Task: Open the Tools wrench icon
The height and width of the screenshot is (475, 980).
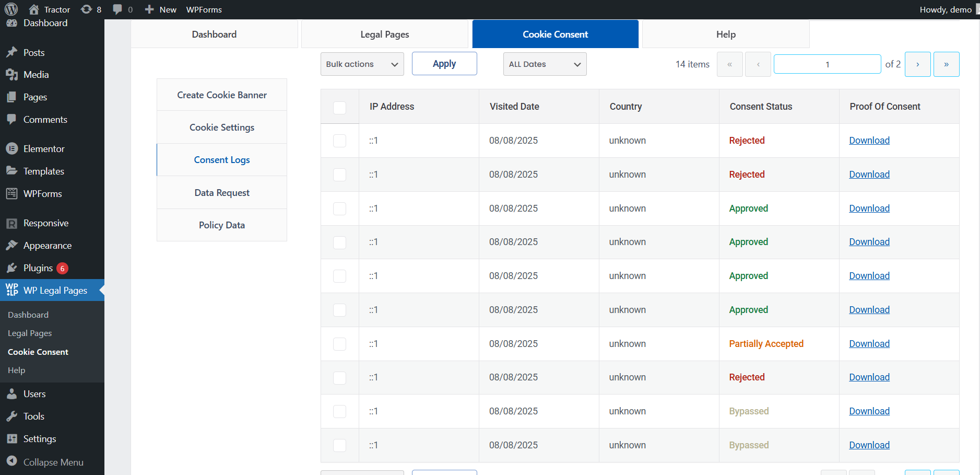Action: [11, 416]
